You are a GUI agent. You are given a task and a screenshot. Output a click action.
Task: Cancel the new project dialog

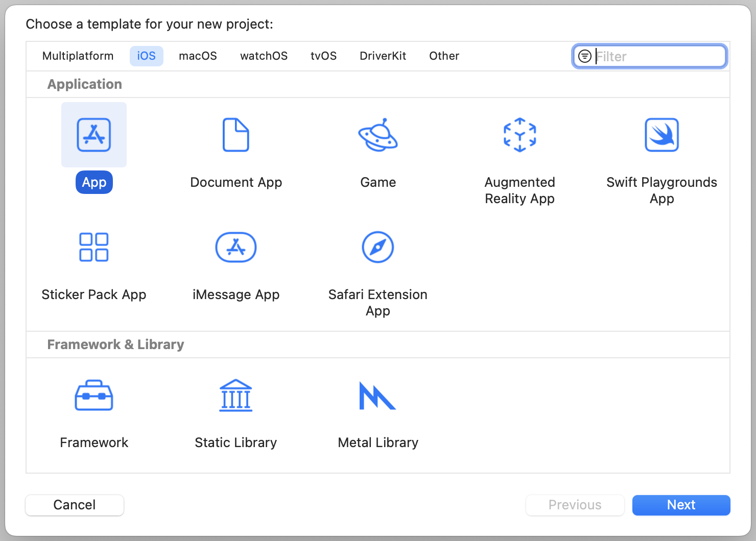point(74,505)
